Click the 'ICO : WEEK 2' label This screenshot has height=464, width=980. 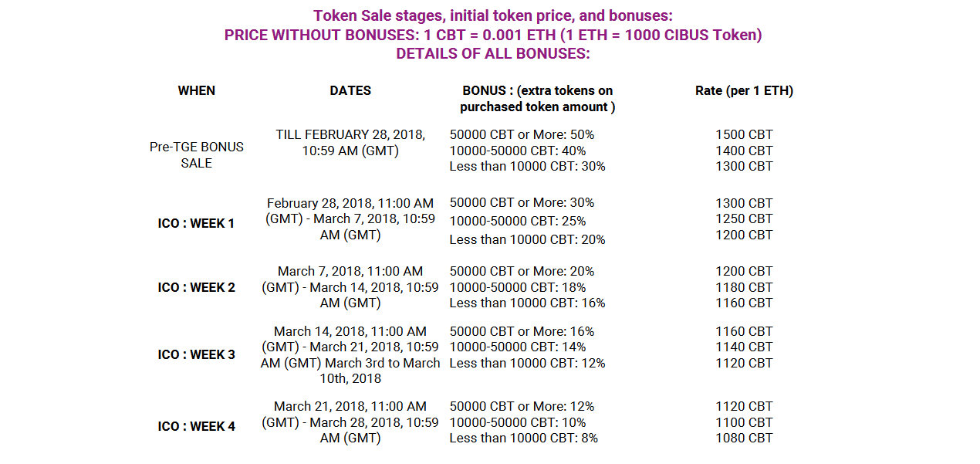coord(197,287)
